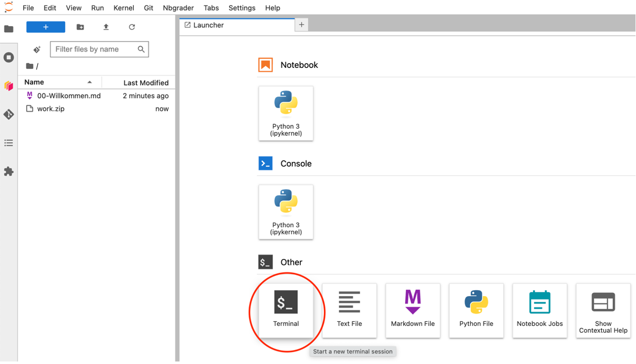
Task: Open Table of Contents sidebar
Action: (9, 143)
